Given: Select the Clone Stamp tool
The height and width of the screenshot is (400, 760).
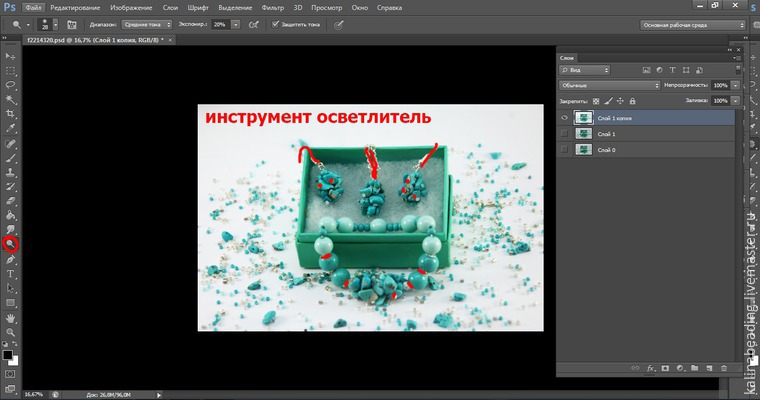Looking at the screenshot, I should pos(10,172).
